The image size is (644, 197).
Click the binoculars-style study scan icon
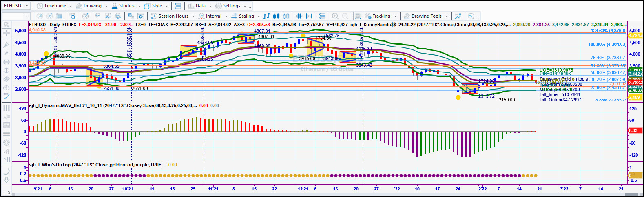pyautogui.click(x=118, y=16)
